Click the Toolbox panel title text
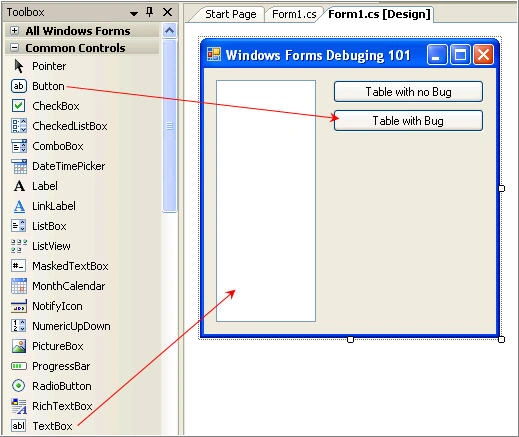 [25, 12]
